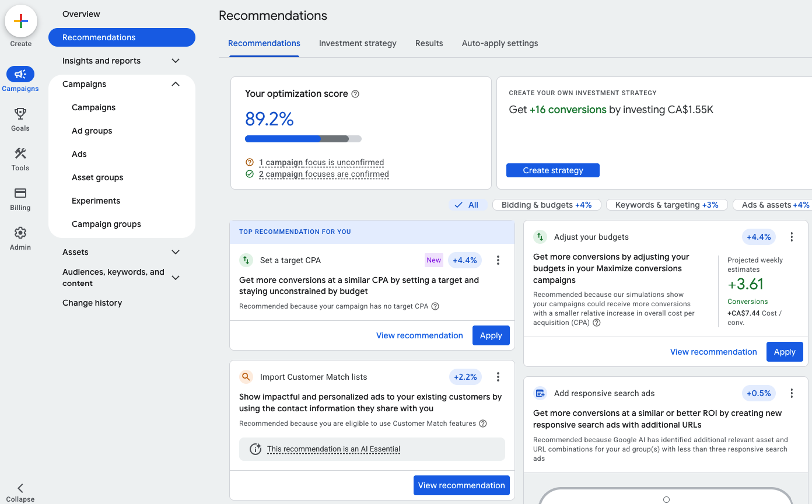Click the Create plus icon
812x504 pixels.
click(x=21, y=21)
